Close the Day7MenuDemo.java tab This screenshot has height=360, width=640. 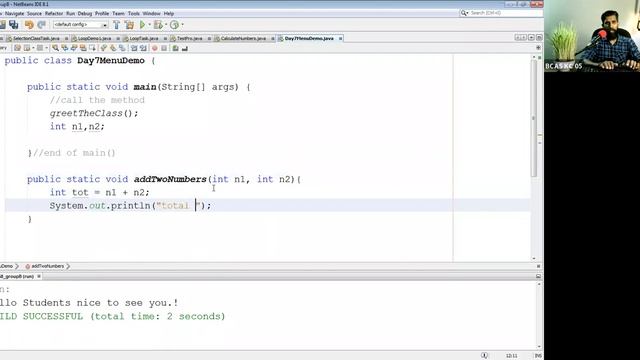(340, 38)
